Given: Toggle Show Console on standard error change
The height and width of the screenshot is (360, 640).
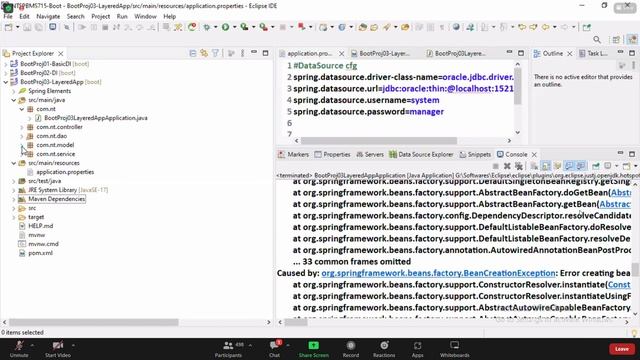Looking at the screenshot, I should pyautogui.click(x=580, y=166).
